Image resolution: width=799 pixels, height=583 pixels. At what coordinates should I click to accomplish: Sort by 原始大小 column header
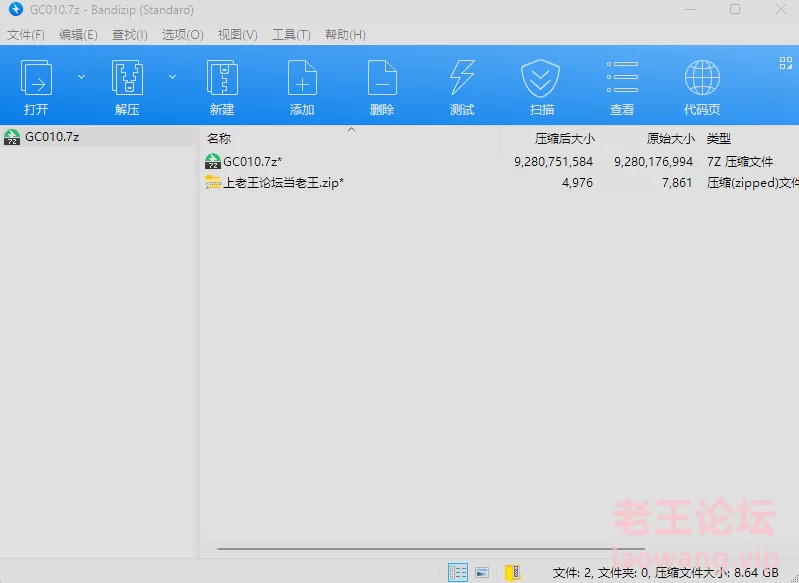point(671,138)
